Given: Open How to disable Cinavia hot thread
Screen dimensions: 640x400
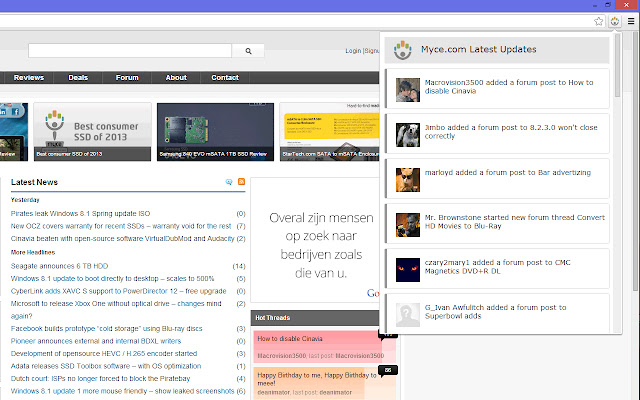Looking at the screenshot, I should (x=290, y=339).
